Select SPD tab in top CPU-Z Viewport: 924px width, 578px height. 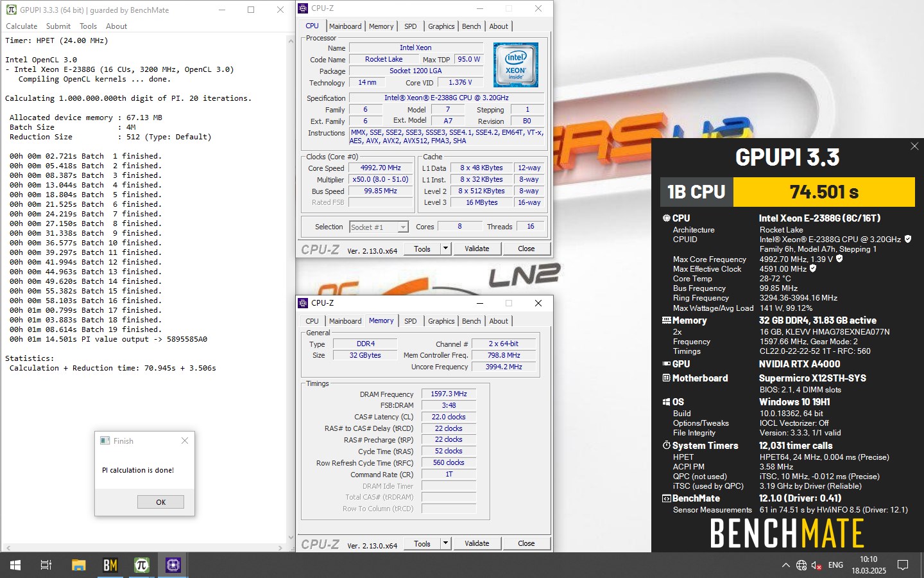[x=411, y=26]
